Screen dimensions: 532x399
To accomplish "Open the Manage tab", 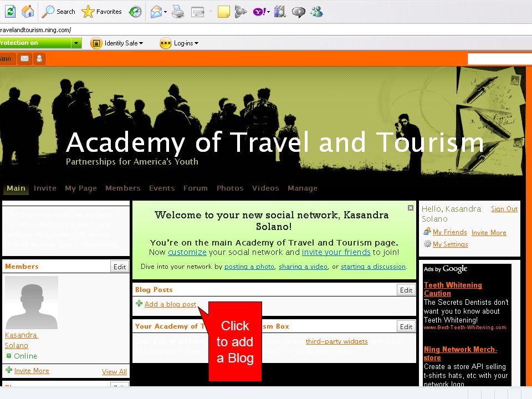I will [x=303, y=188].
